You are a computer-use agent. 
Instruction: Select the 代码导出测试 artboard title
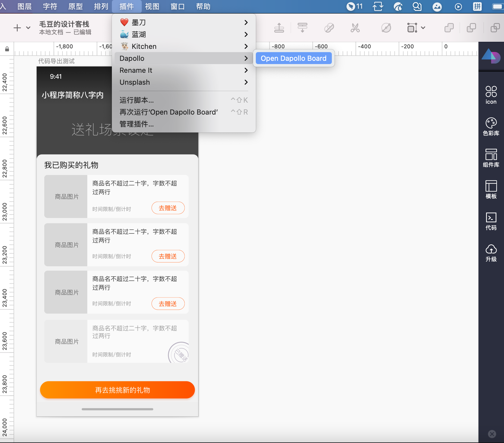tap(56, 61)
